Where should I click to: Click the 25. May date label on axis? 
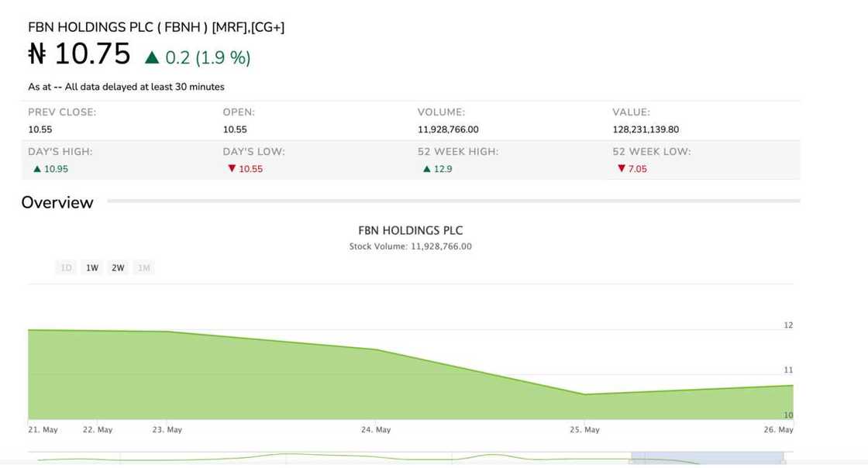(584, 429)
